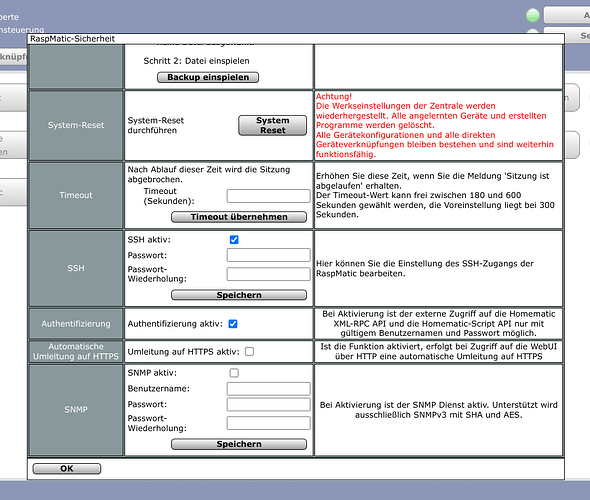Click the Automatische Umleitung auf HTTPS label
590x500 pixels.
pos(76,351)
